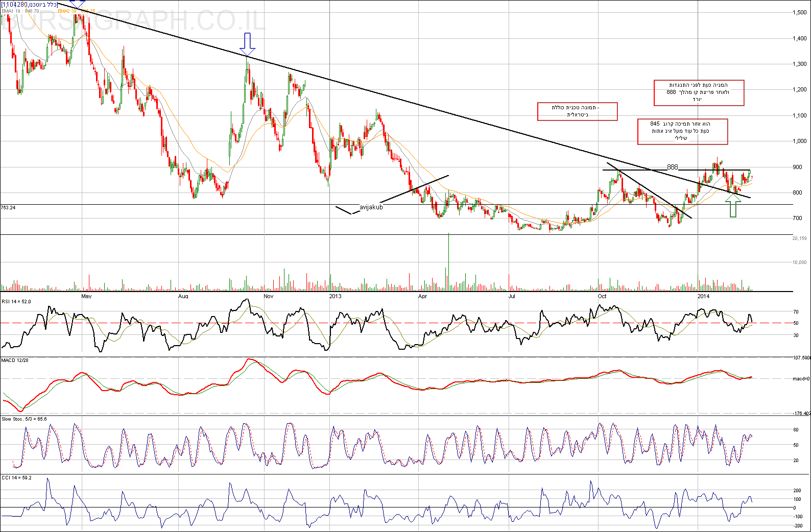This screenshot has width=811, height=532.
Task: Click the '2014' date axis label
Action: pyautogui.click(x=704, y=296)
